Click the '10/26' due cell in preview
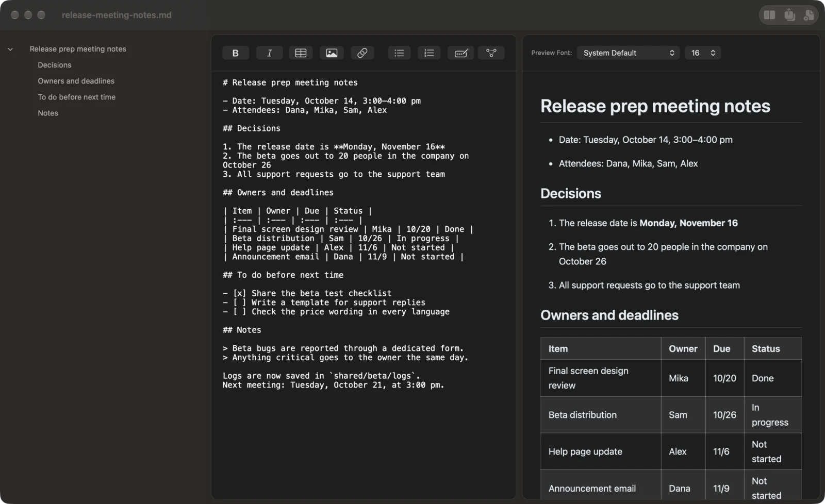The width and height of the screenshot is (825, 504). [x=724, y=415]
